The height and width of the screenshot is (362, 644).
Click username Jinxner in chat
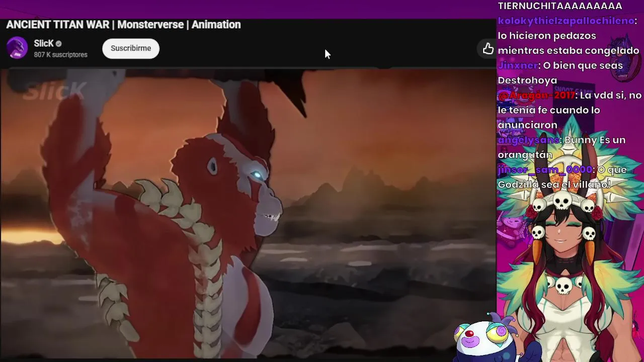[518, 65]
